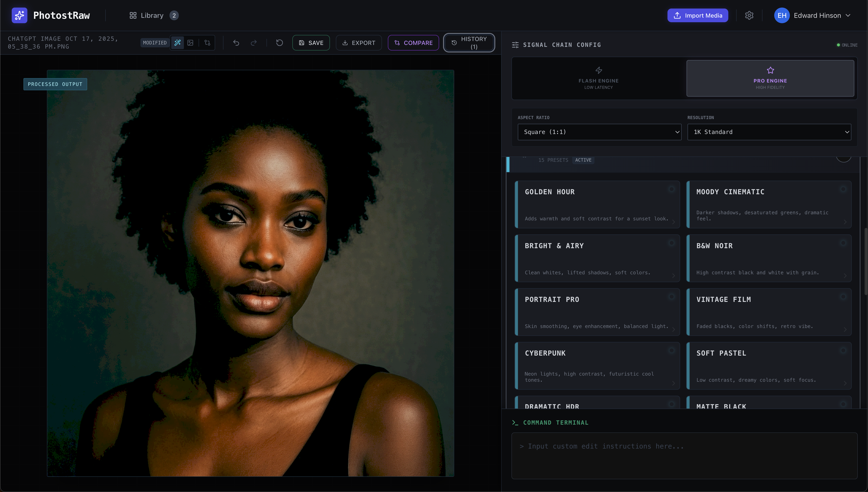868x492 pixels.
Task: Click the PhotostRaw logo icon
Action: (x=19, y=15)
